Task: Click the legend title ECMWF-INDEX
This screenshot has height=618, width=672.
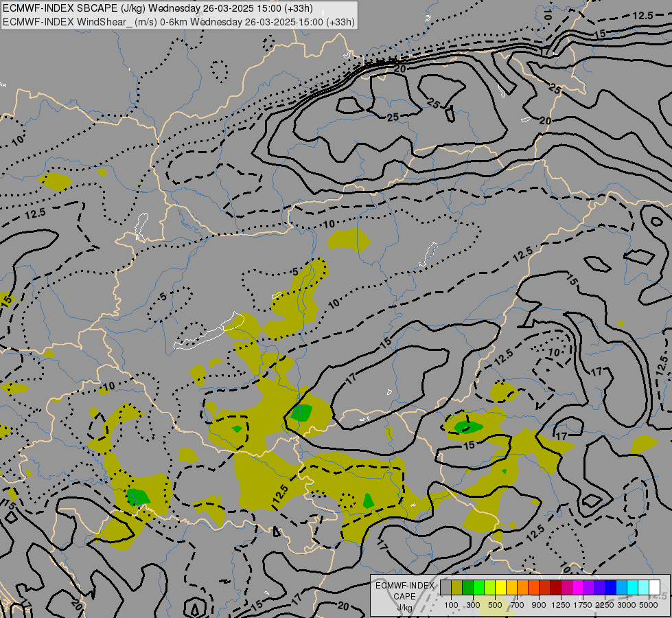Action: click(x=405, y=586)
